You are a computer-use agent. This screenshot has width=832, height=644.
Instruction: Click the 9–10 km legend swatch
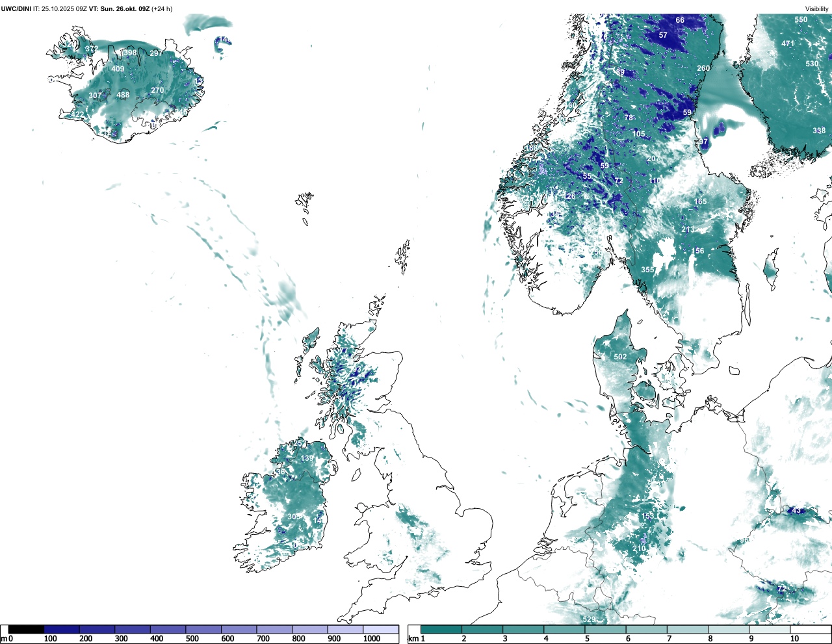[x=769, y=629]
